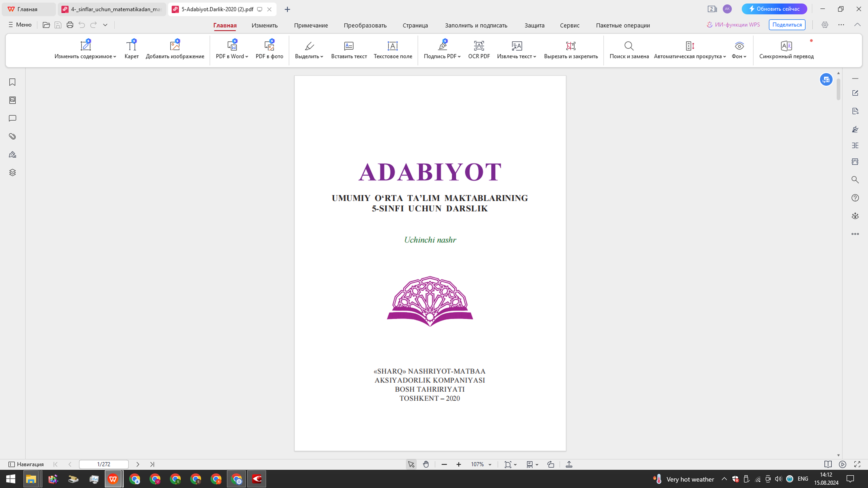Toggle two-page book view in status bar
The height and width of the screenshot is (488, 868).
tap(828, 464)
